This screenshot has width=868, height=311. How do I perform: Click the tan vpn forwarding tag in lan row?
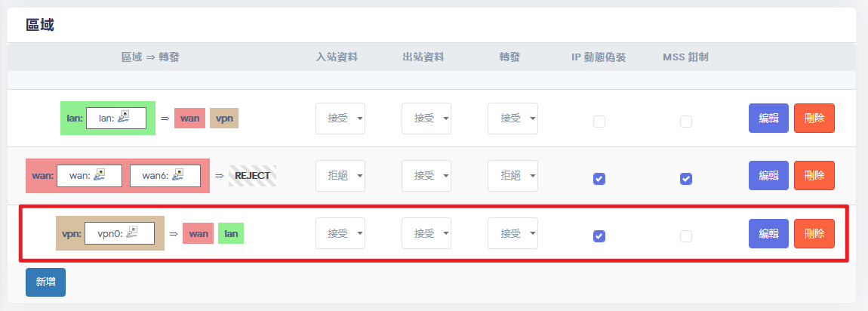tap(224, 118)
